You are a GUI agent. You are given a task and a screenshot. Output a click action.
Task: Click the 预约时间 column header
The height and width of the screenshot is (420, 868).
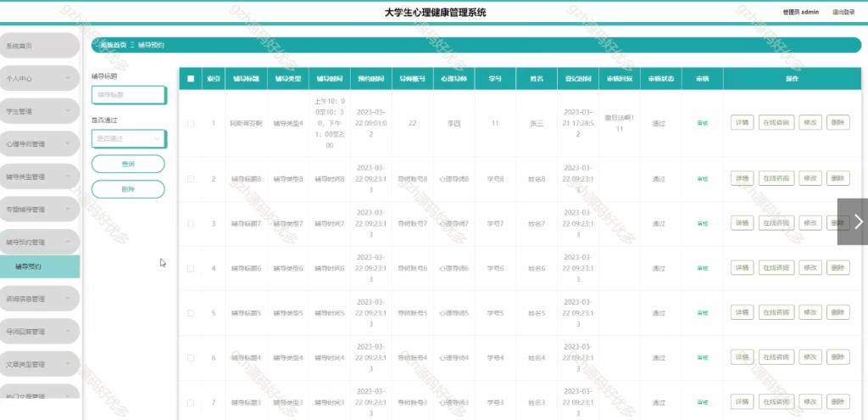click(371, 79)
